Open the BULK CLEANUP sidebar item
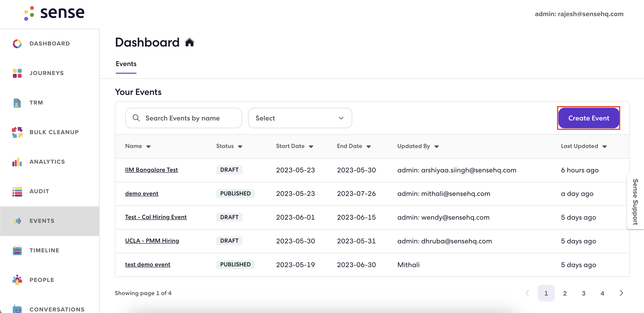644x313 pixels. click(50, 132)
